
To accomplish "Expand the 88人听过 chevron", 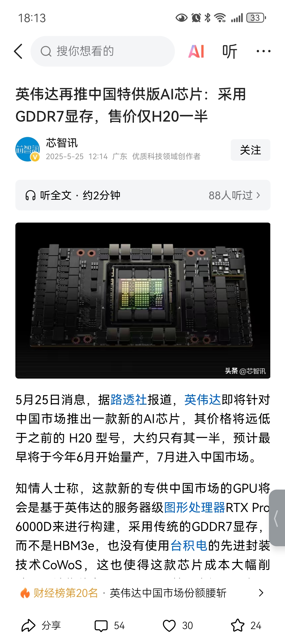I will point(258,195).
